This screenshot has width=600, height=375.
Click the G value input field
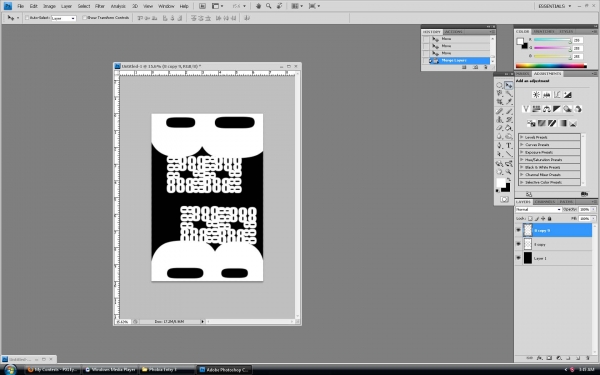click(577, 48)
